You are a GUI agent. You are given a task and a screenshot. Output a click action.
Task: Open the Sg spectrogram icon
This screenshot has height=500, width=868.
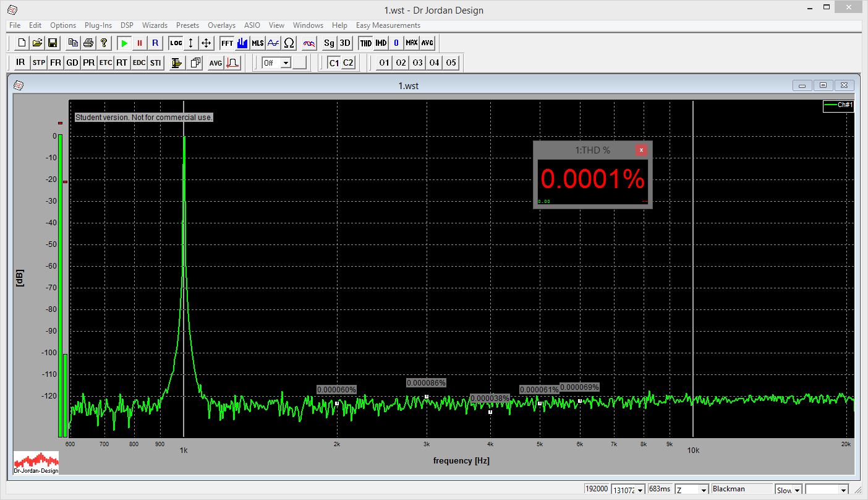coord(329,43)
